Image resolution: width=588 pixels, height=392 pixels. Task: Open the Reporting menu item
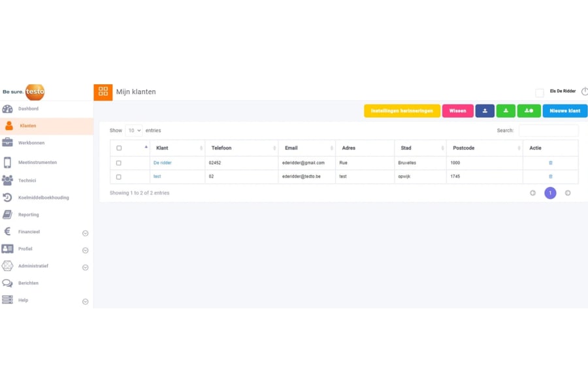point(28,215)
